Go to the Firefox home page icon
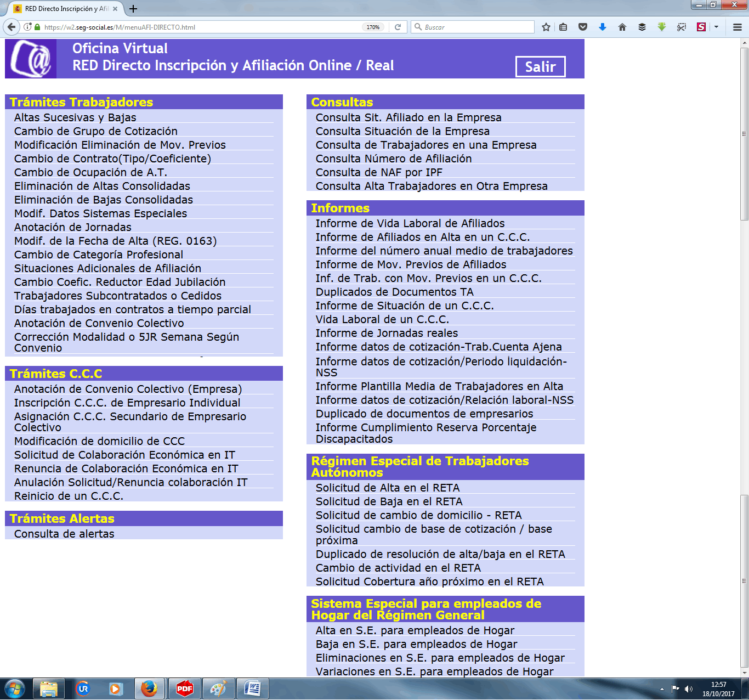Image resolution: width=749 pixels, height=700 pixels. point(622,27)
